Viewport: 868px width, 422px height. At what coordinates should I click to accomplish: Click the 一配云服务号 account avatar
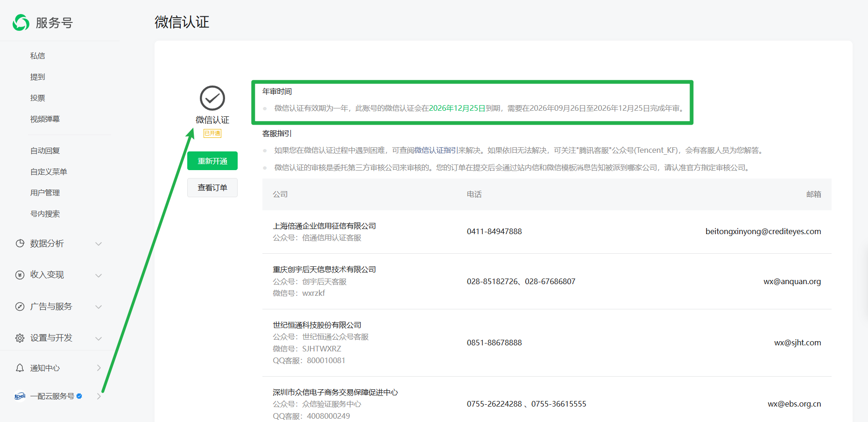tap(20, 396)
